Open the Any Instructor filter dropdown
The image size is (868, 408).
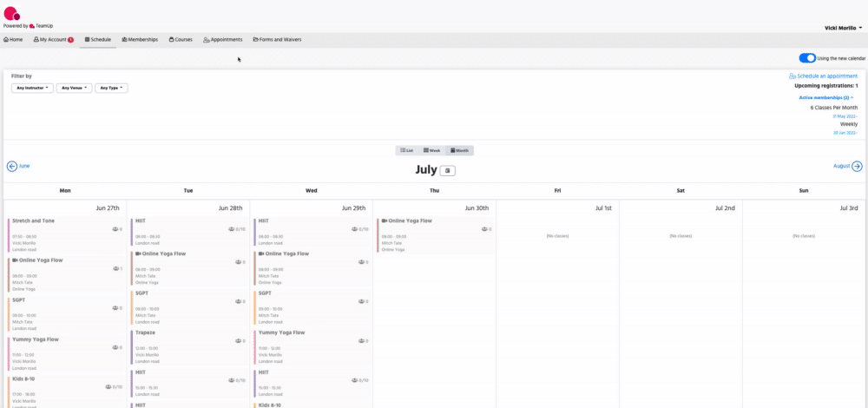33,88
